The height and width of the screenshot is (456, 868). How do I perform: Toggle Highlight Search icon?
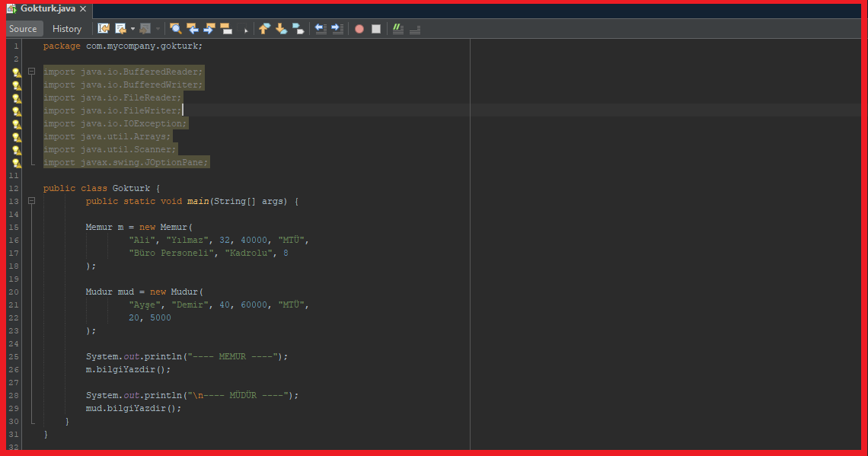226,29
